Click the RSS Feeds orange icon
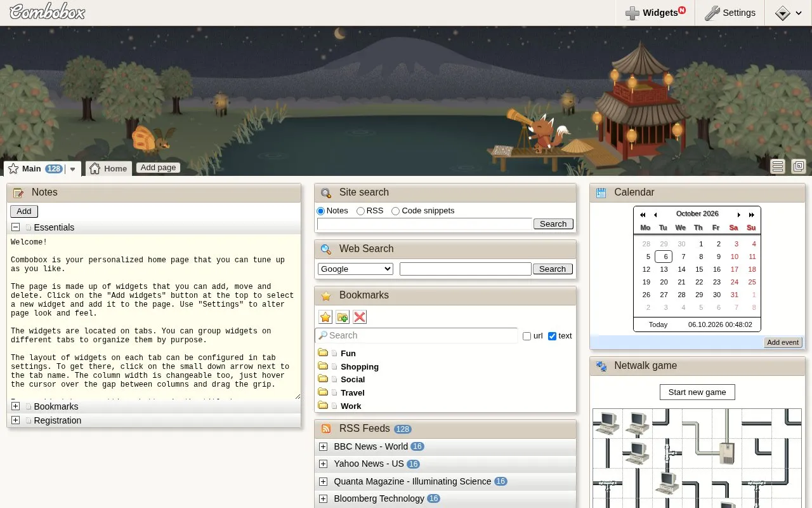Screen dimensions: 812x508 tap(326, 429)
